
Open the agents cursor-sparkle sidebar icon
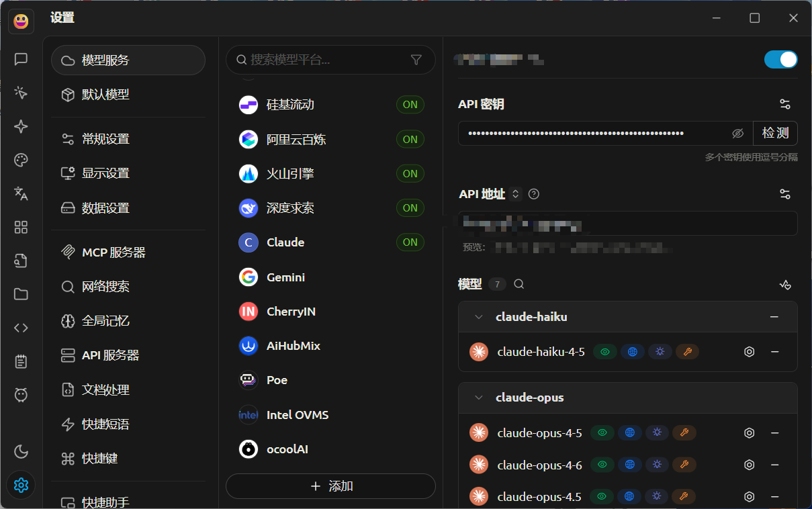point(21,93)
